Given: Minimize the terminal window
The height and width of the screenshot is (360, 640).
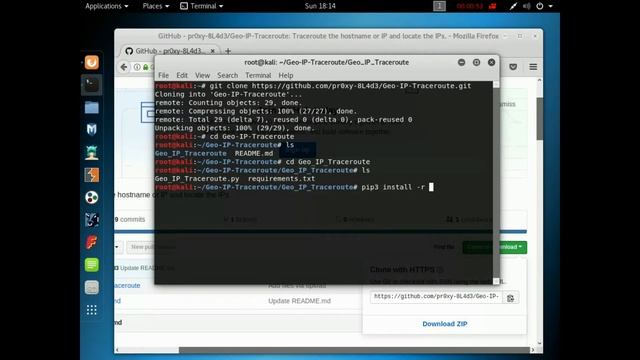Looking at the screenshot, I should pos(461,62).
